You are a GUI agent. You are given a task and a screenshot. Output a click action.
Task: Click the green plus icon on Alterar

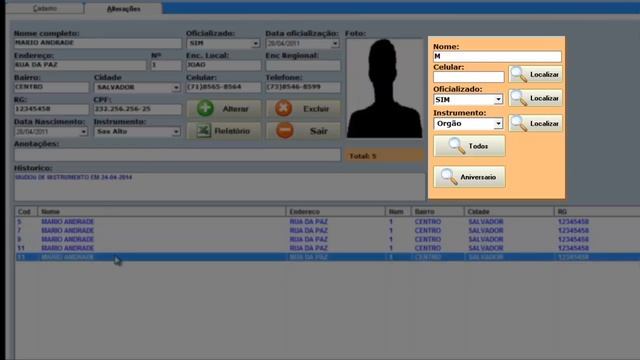[x=205, y=108]
